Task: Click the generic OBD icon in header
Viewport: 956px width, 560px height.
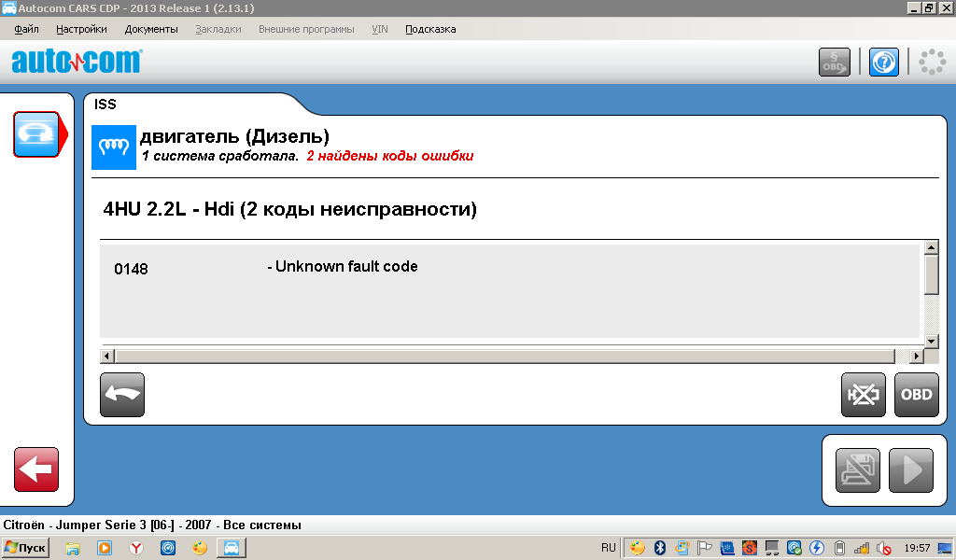Action: 834,63
